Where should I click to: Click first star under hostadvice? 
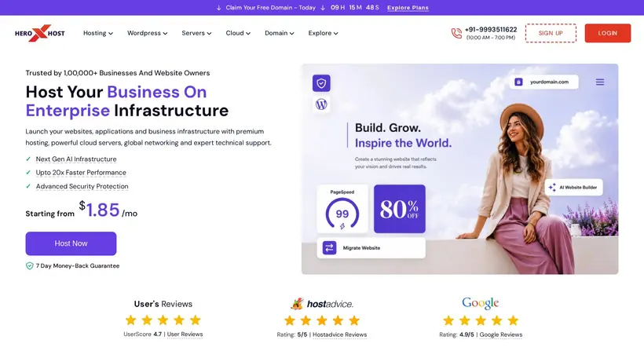coord(290,320)
